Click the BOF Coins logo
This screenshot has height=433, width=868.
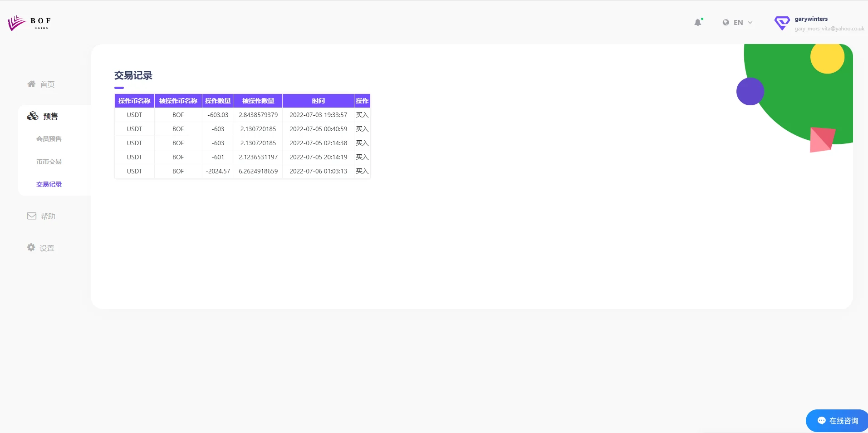pyautogui.click(x=29, y=23)
